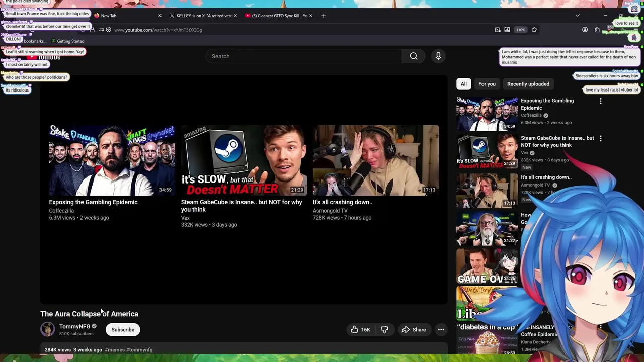The width and height of the screenshot is (644, 362).
Task: Visit Vex channel under endscreen video
Action: (185, 218)
